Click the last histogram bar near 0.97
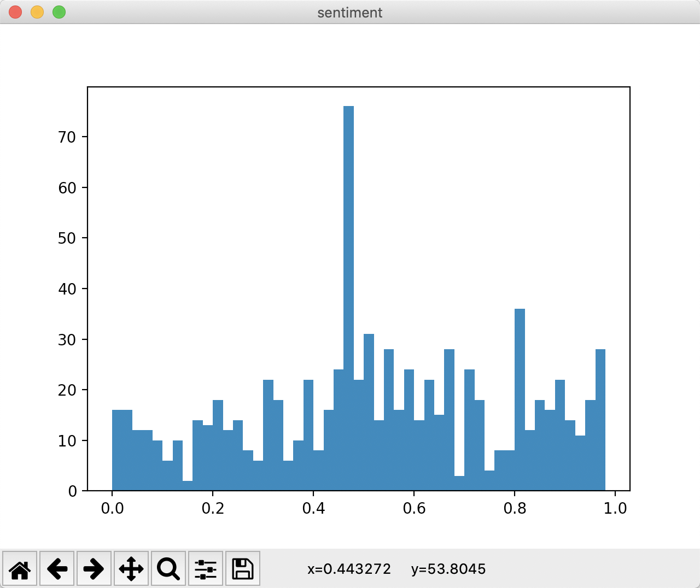 coord(600,420)
